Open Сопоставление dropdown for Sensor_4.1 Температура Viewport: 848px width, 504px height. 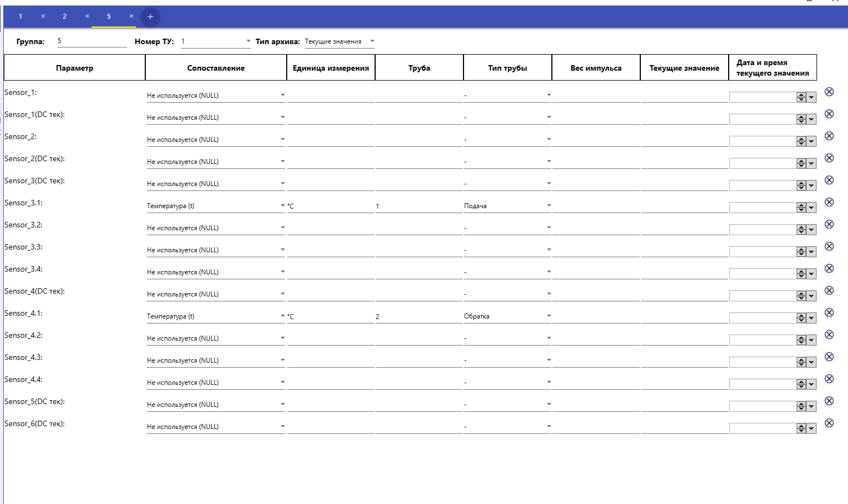coord(216,316)
